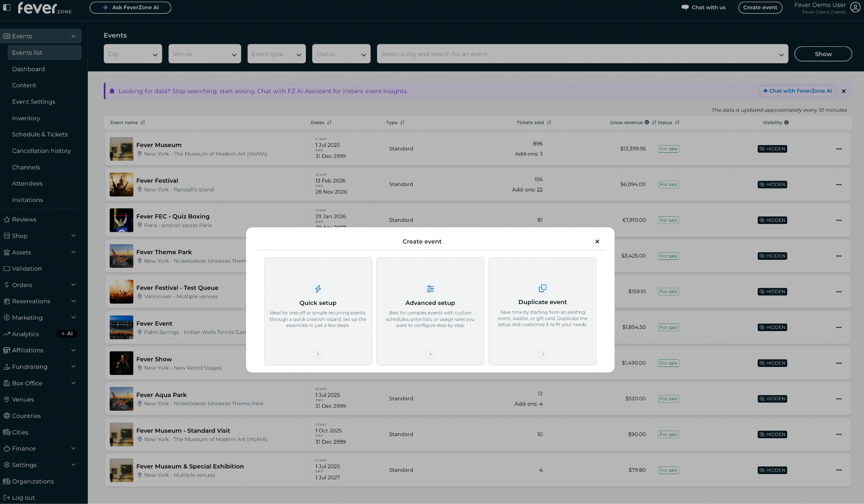Image resolution: width=864 pixels, height=504 pixels.
Task: Click the fever ZONE logo
Action: coord(45,8)
